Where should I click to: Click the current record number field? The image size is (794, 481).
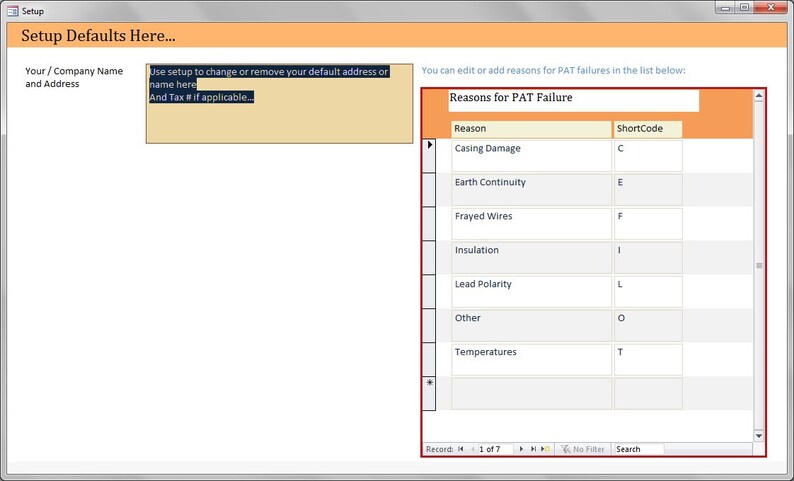pyautogui.click(x=495, y=449)
